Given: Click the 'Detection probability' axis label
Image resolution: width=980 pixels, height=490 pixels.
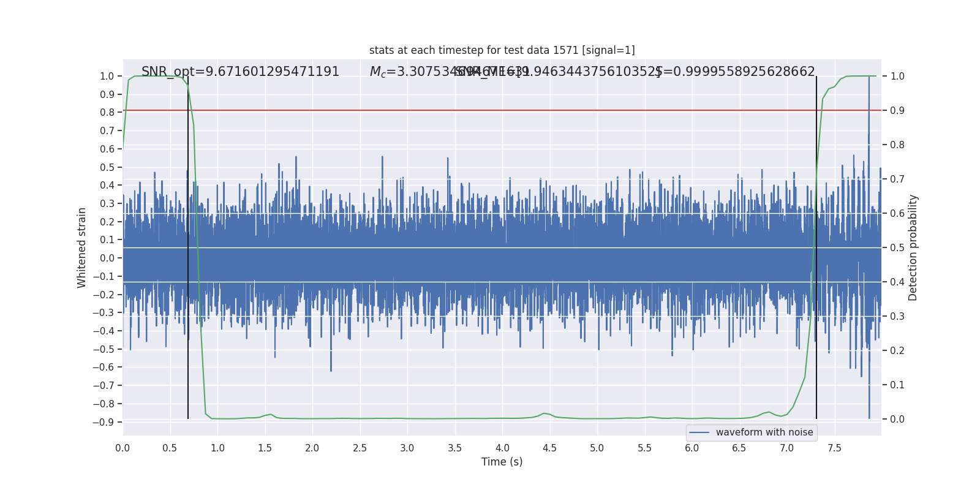Looking at the screenshot, I should [913, 247].
